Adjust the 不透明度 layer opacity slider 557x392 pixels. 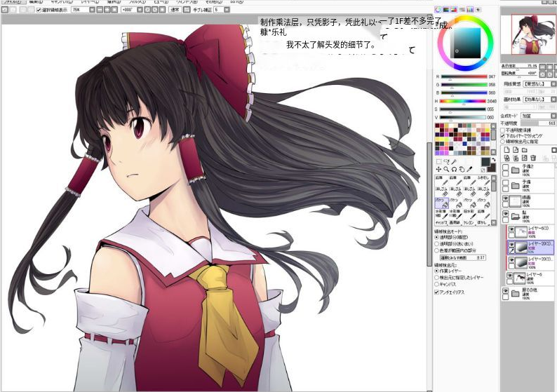(538, 123)
